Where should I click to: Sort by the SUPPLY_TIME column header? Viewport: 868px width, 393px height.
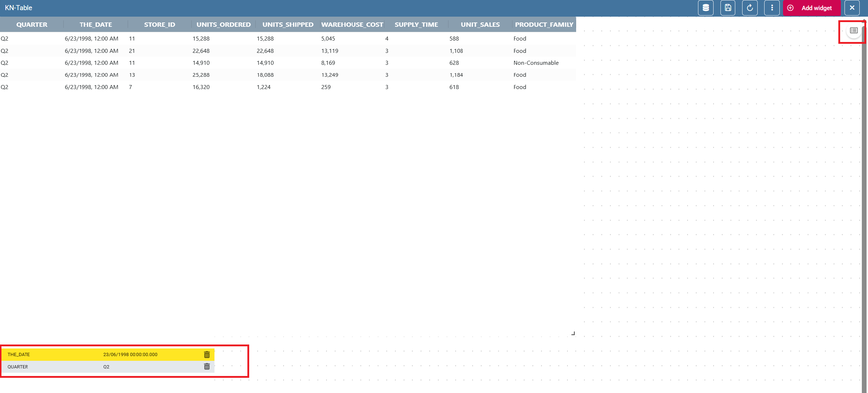[416, 25]
